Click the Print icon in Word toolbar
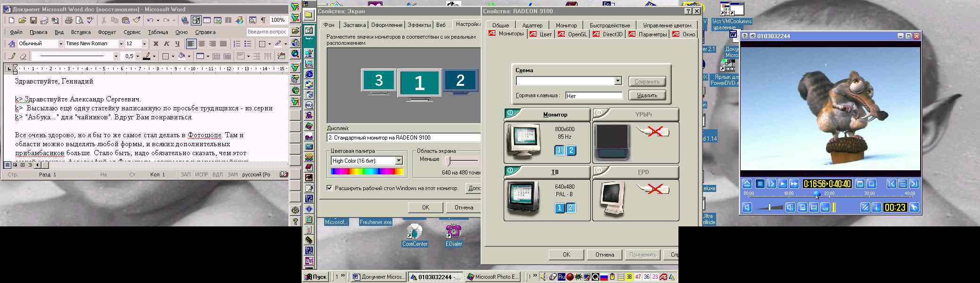The image size is (980, 283). 68,20
